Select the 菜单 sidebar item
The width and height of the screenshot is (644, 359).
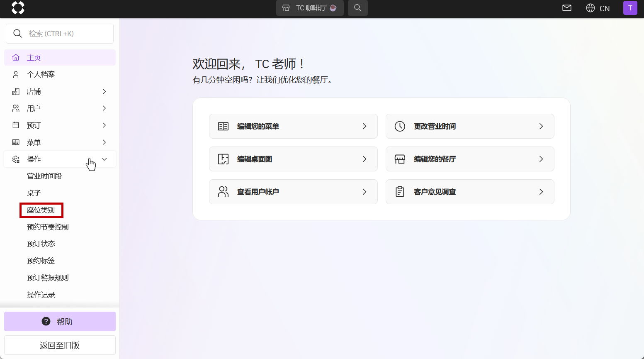coord(60,142)
